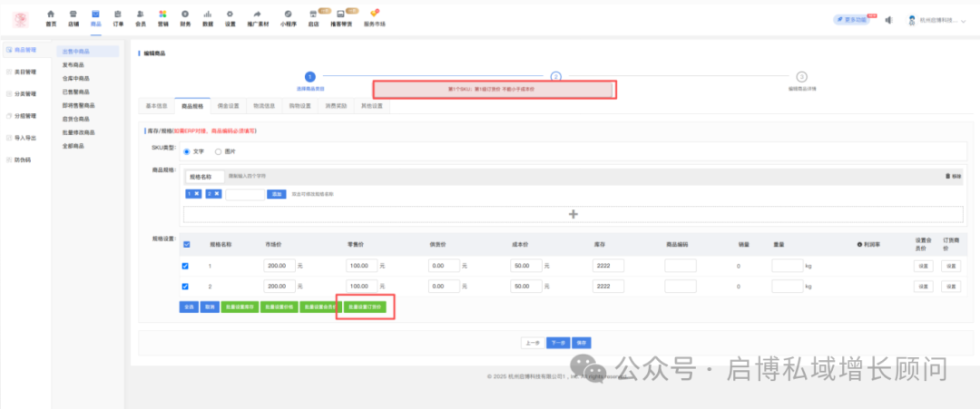Go to the 会员 members icon

[140, 15]
